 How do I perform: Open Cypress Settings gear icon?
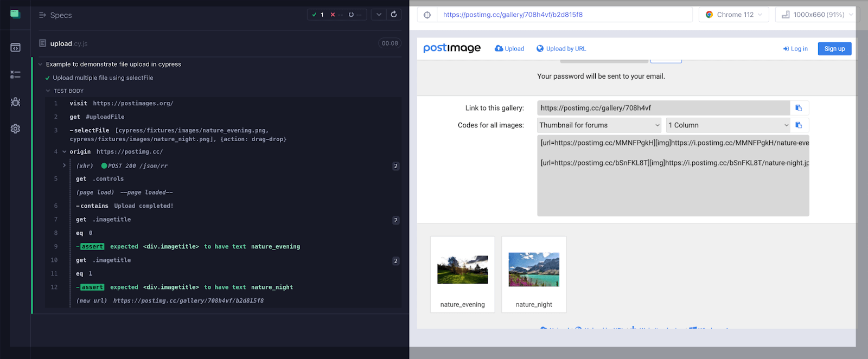point(15,129)
